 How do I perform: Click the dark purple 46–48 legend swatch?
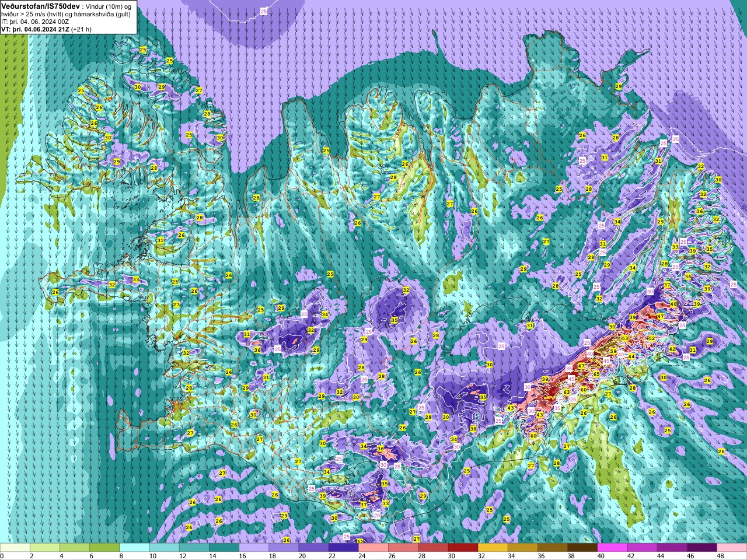click(702, 548)
